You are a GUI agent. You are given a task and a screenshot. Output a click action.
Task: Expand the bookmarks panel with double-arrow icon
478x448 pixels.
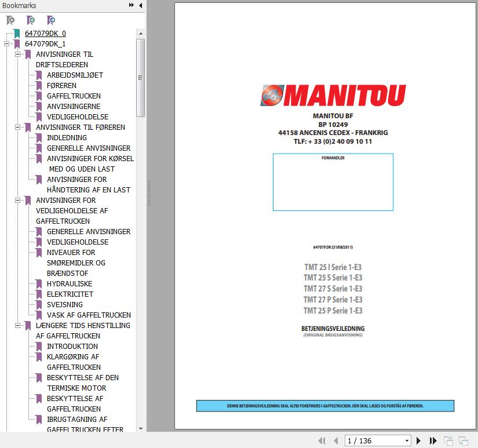(132, 5)
